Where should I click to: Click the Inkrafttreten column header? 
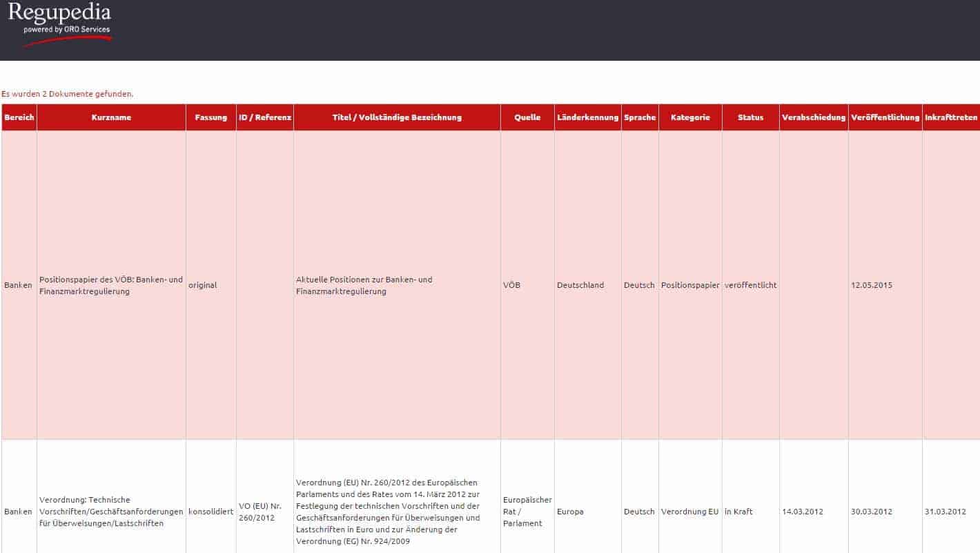[951, 117]
